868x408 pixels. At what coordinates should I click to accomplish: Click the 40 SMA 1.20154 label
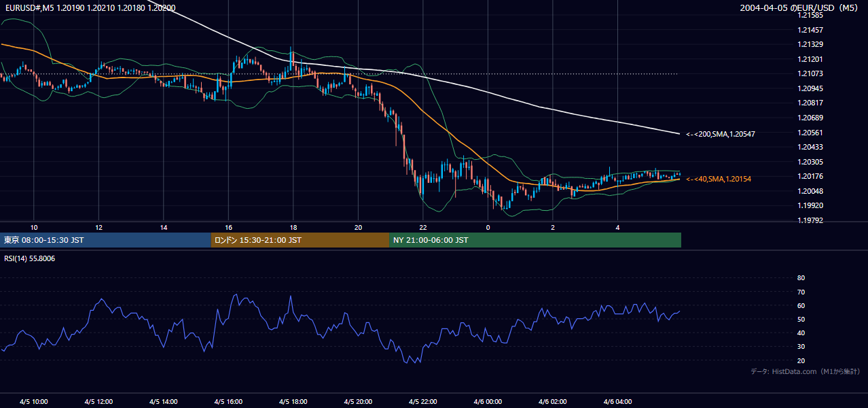coord(719,179)
